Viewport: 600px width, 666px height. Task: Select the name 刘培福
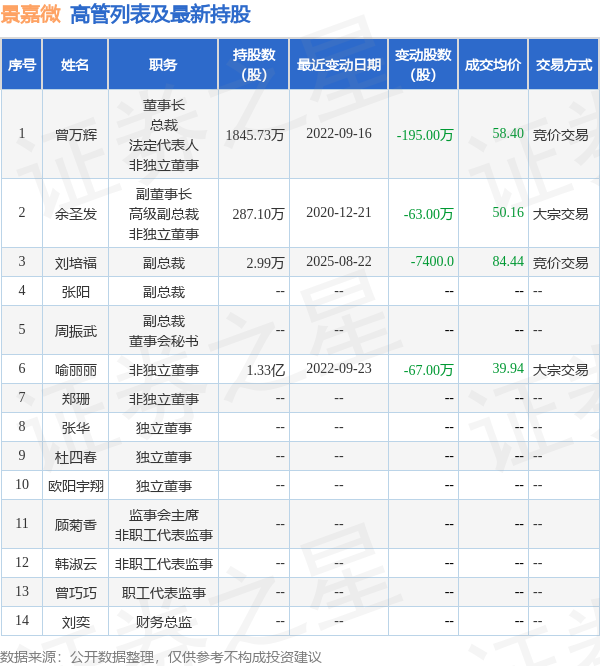76,263
